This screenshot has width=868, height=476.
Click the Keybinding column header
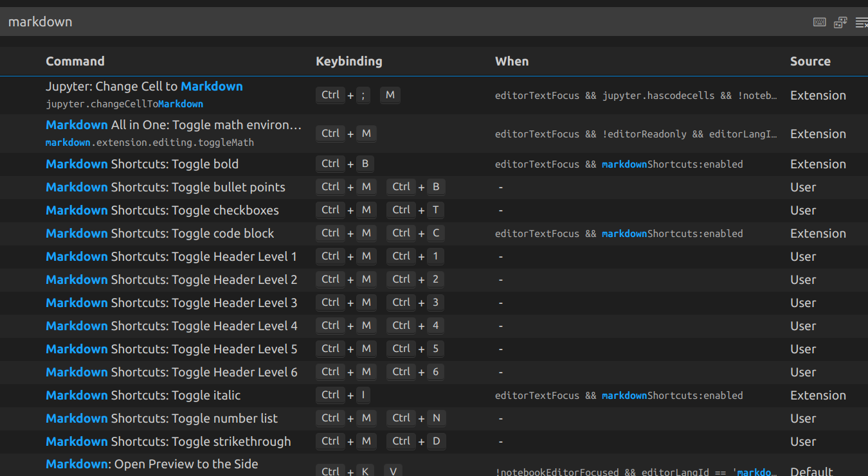coord(349,62)
